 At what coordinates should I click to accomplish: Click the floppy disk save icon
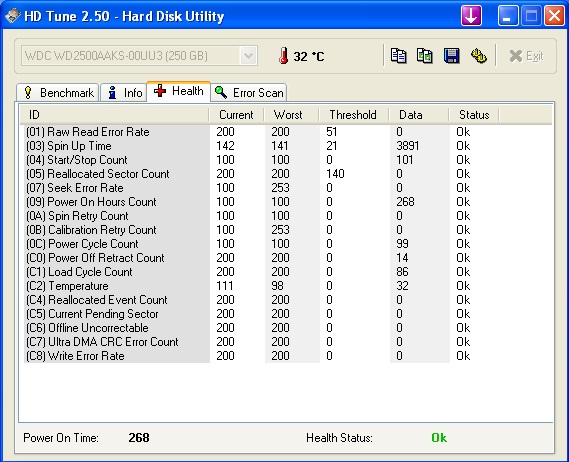451,56
